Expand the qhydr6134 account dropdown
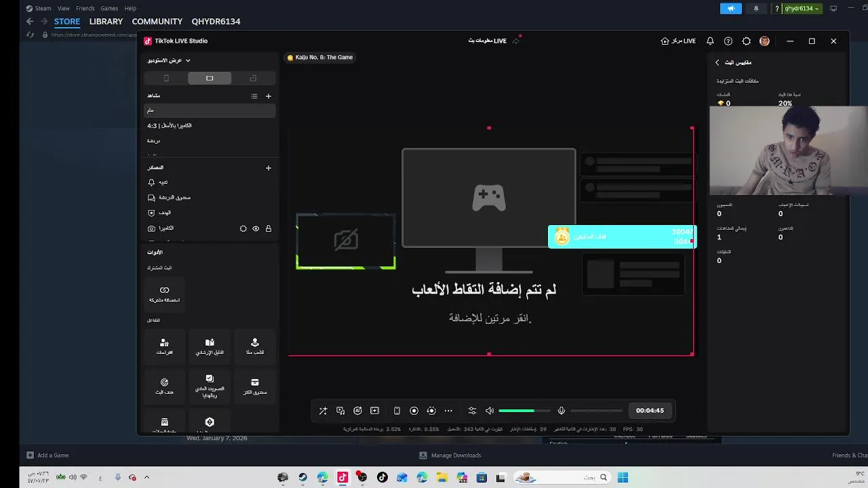This screenshot has width=868, height=488. pyautogui.click(x=802, y=8)
